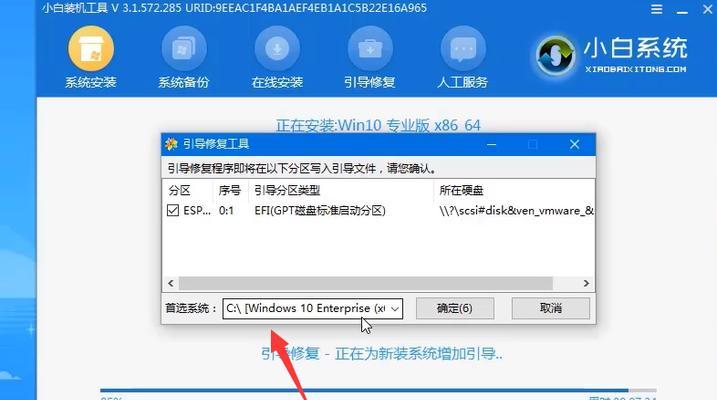Image resolution: width=717 pixels, height=400 pixels.
Task: Click the 确定(6) confirm button
Action: coord(455,309)
